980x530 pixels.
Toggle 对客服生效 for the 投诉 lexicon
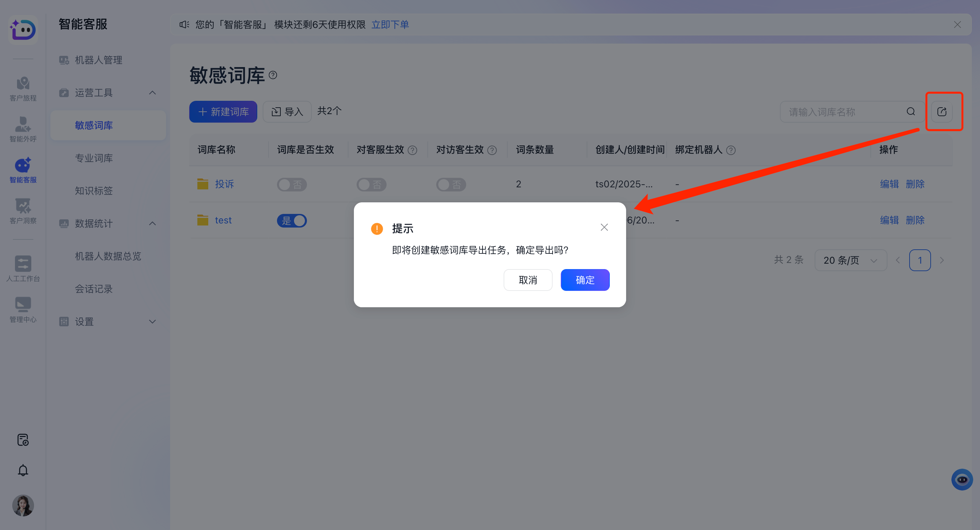click(371, 184)
